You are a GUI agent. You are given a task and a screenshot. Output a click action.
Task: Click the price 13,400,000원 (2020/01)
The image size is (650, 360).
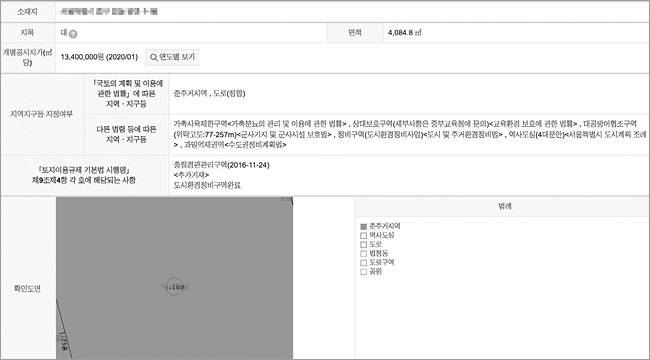click(x=99, y=57)
